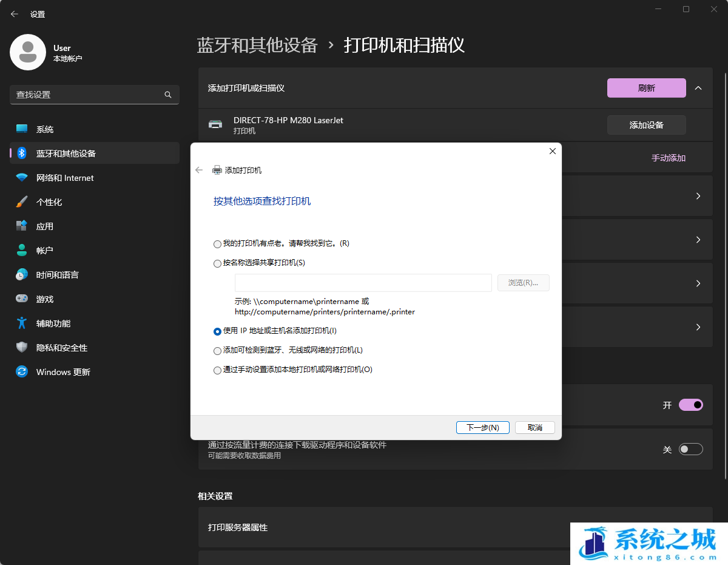This screenshot has height=565, width=728.
Task: Open Network and Internet category
Action: tap(95, 178)
